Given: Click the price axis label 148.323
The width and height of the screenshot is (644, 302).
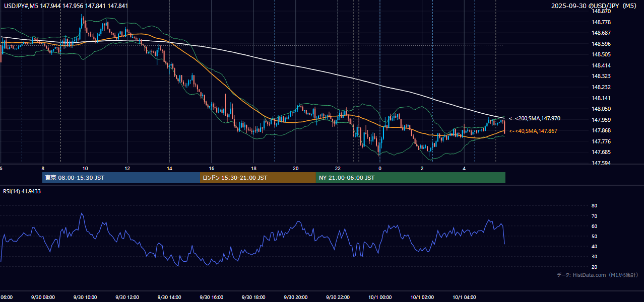Looking at the screenshot, I should pyautogui.click(x=602, y=76).
